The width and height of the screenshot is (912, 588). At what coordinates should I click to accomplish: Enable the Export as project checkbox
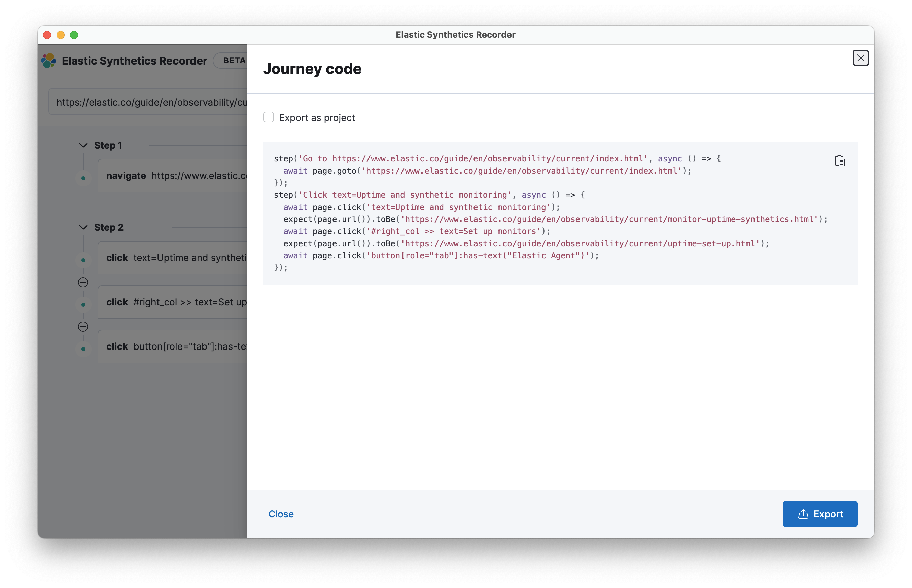pyautogui.click(x=269, y=117)
